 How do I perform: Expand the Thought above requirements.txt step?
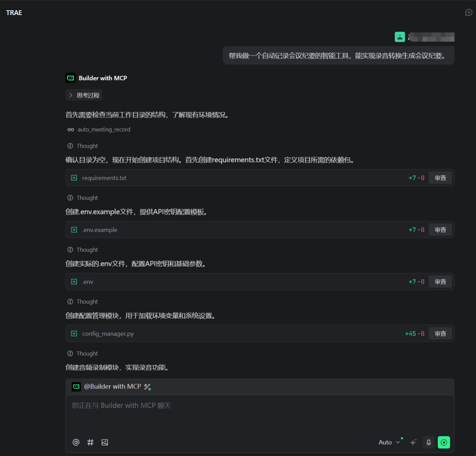point(82,146)
